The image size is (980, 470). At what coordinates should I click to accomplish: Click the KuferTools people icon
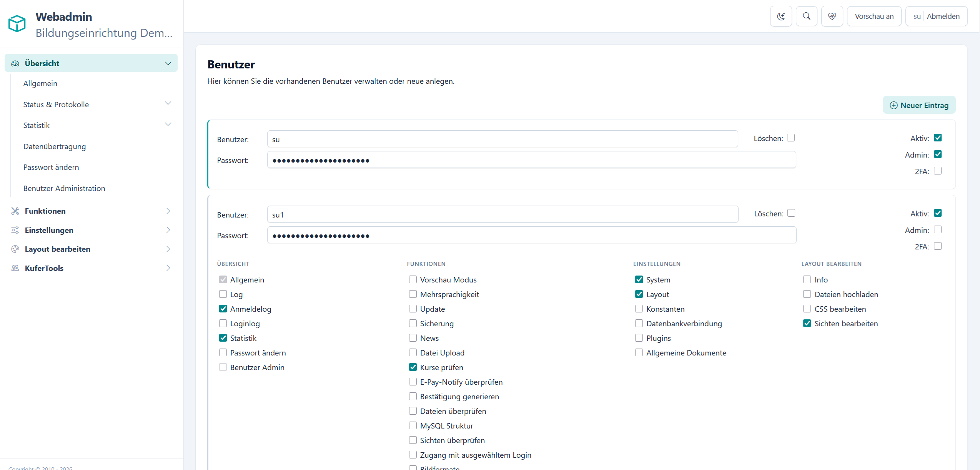[x=15, y=268]
